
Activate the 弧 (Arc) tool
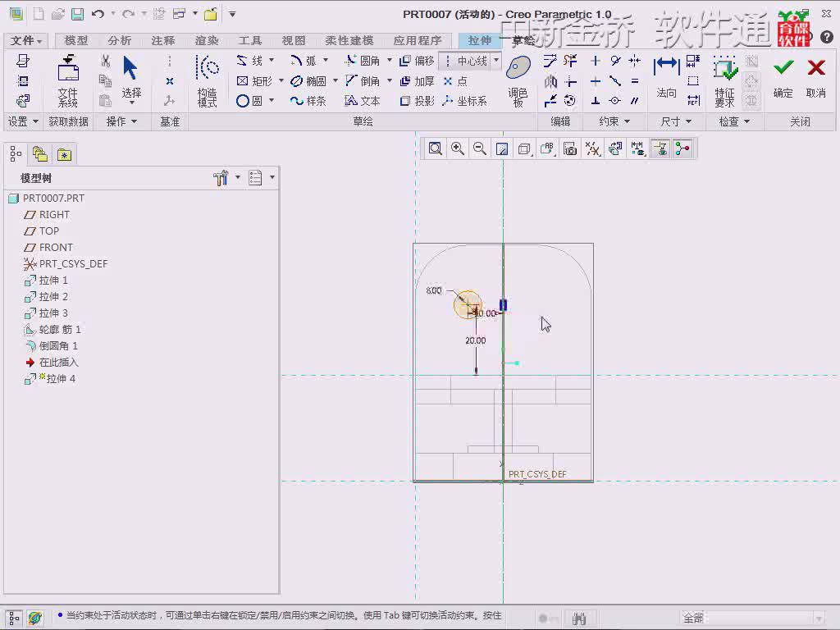pyautogui.click(x=304, y=61)
